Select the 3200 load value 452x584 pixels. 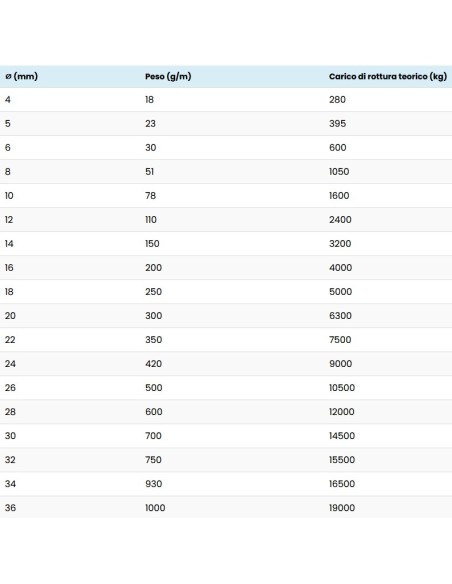340,244
